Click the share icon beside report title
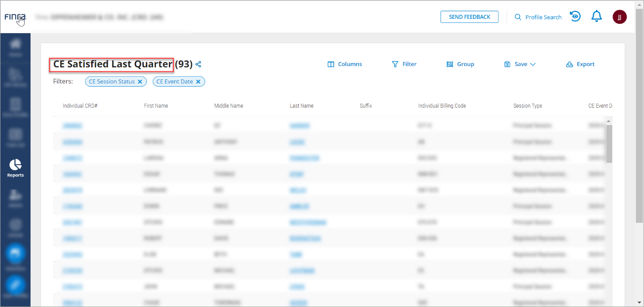This screenshot has height=307, width=644. tap(198, 65)
